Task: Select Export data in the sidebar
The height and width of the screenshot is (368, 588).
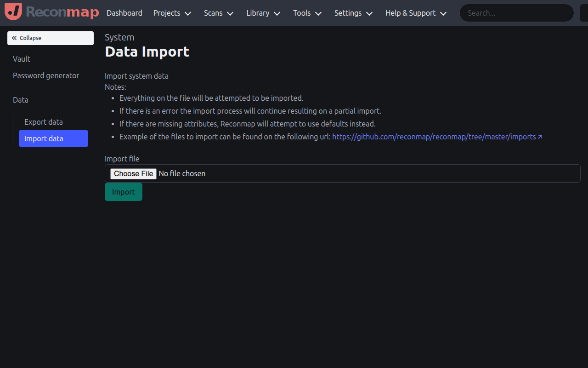Action: (x=43, y=122)
